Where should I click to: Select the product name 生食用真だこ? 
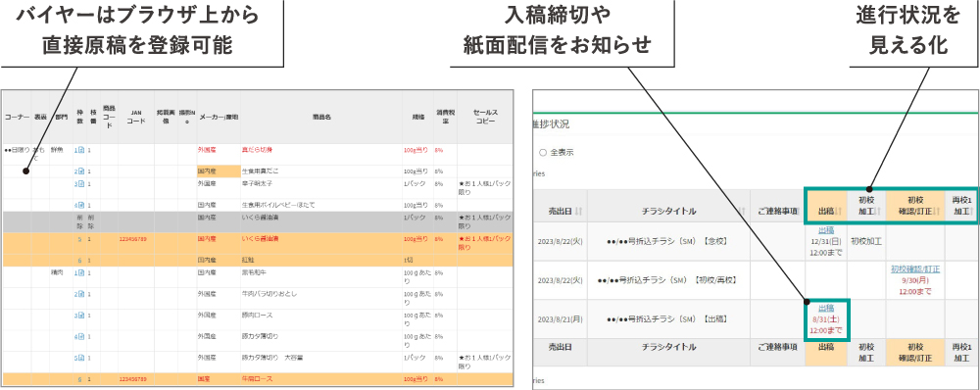pyautogui.click(x=260, y=171)
